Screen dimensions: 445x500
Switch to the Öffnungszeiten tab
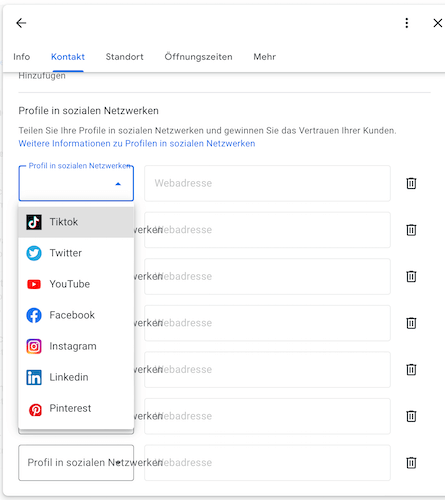pos(198,57)
